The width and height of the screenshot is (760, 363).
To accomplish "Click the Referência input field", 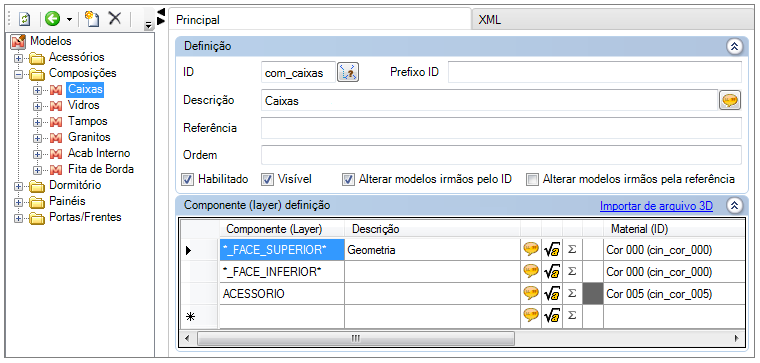I will click(501, 128).
